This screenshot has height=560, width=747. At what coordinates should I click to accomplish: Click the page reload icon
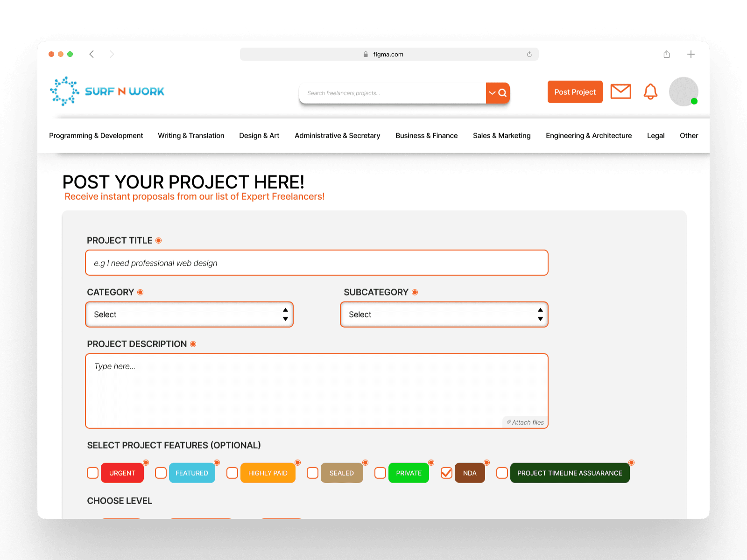tap(529, 54)
